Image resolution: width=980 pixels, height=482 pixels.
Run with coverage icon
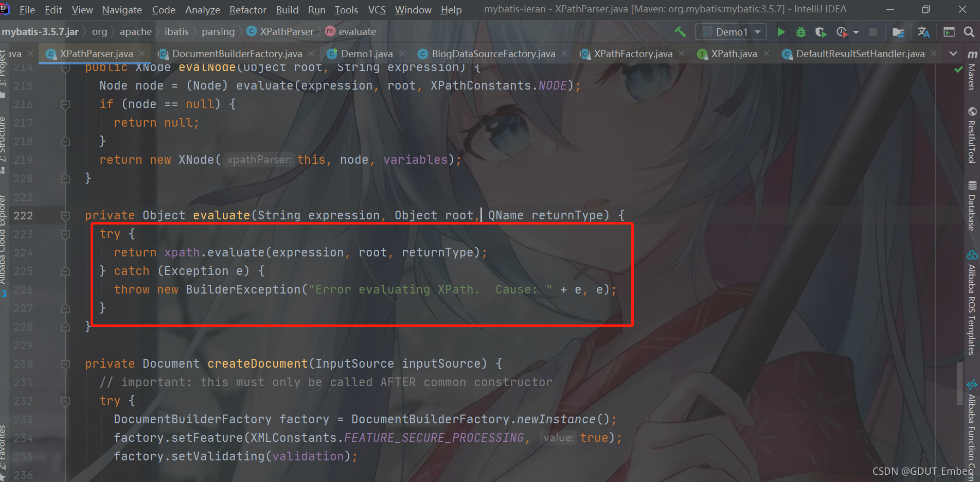[x=821, y=32]
